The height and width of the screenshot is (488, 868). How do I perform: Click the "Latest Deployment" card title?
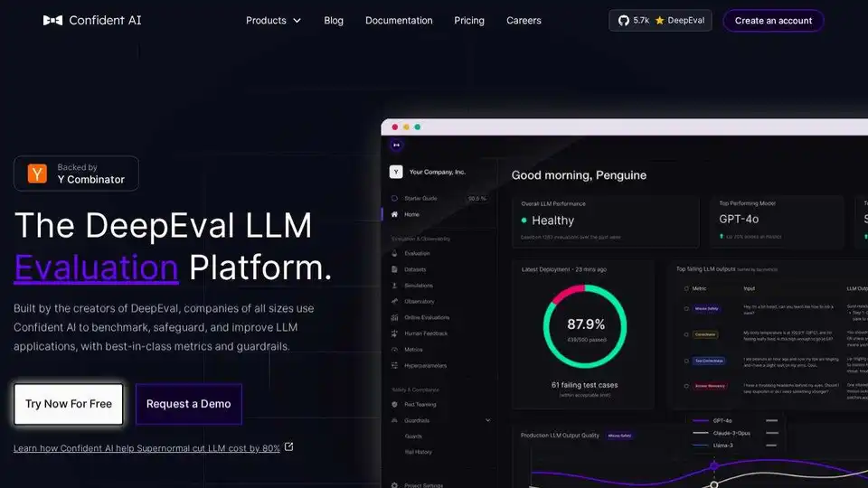[x=563, y=269]
